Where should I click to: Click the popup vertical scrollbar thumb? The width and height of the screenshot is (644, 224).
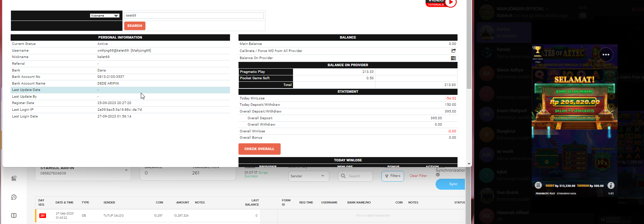[x=469, y=44]
